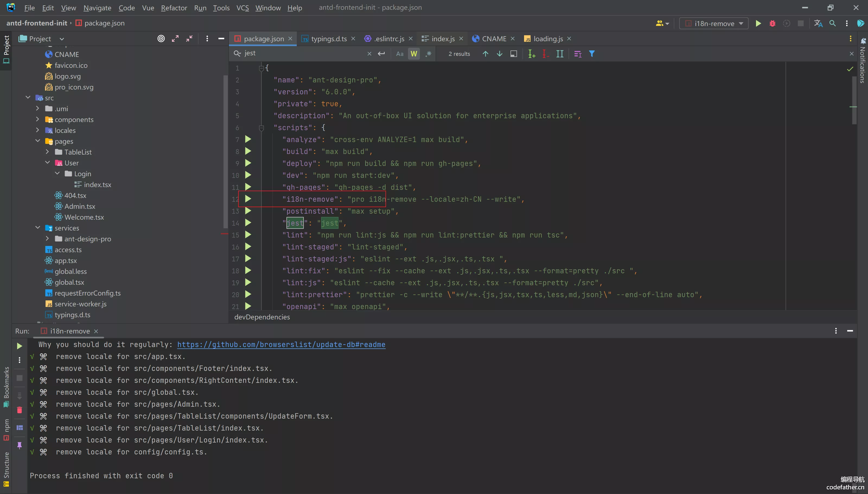The image size is (868, 494).
Task: Expand the TableList folder
Action: point(47,152)
